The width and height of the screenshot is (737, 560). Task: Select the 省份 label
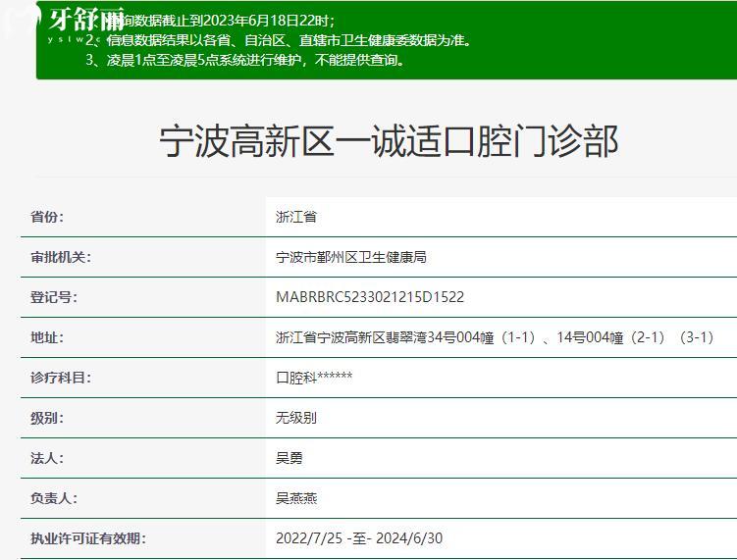(47, 217)
